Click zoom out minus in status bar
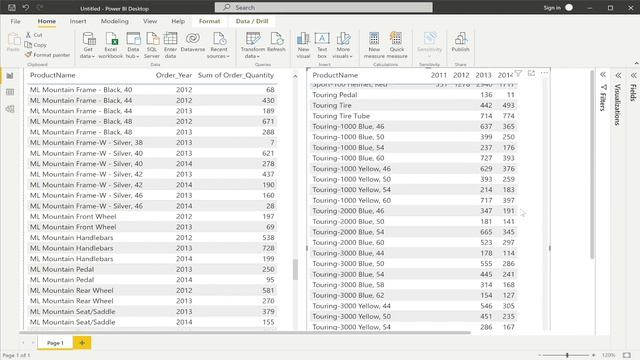 pos(540,355)
